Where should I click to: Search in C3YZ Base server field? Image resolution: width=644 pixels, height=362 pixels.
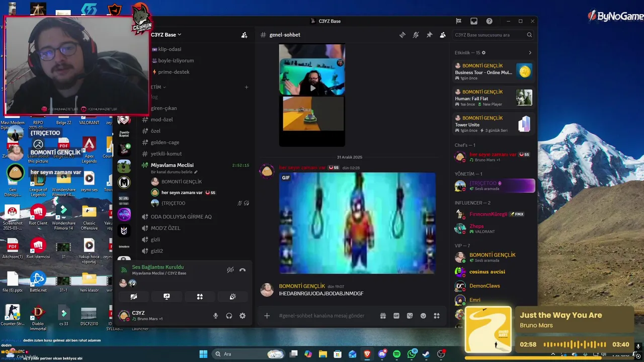click(x=493, y=35)
